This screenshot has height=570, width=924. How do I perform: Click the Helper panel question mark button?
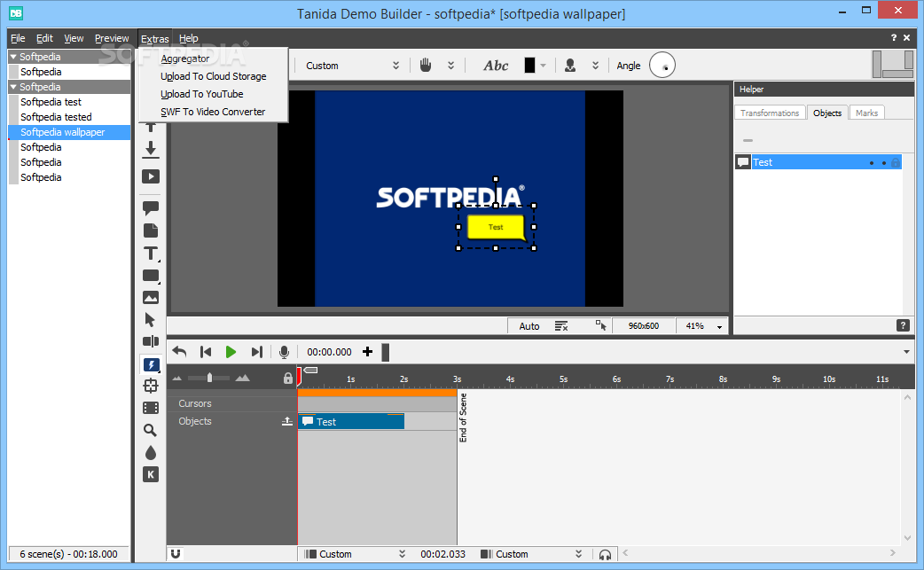tap(903, 325)
